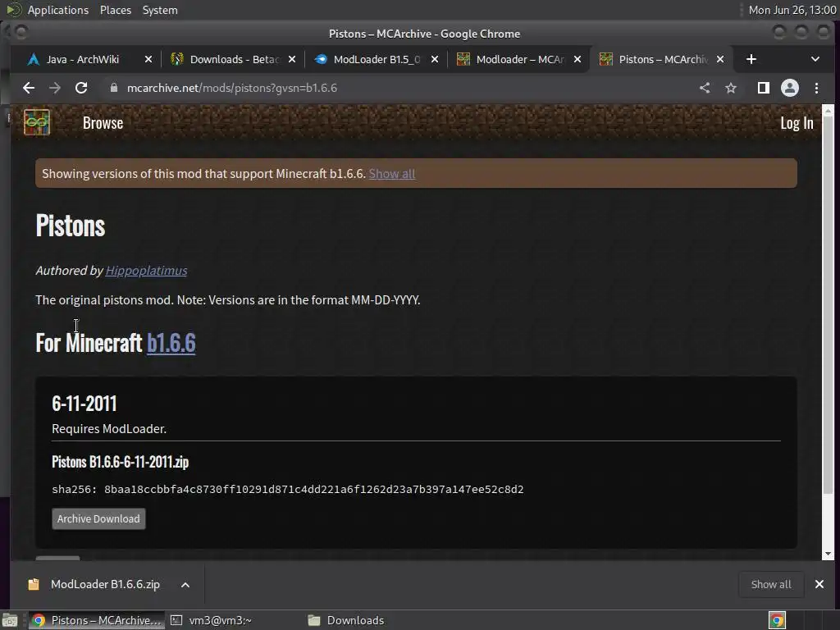Switch to ModLoader B1.5_0 tab
The width and height of the screenshot is (840, 630).
(x=376, y=59)
